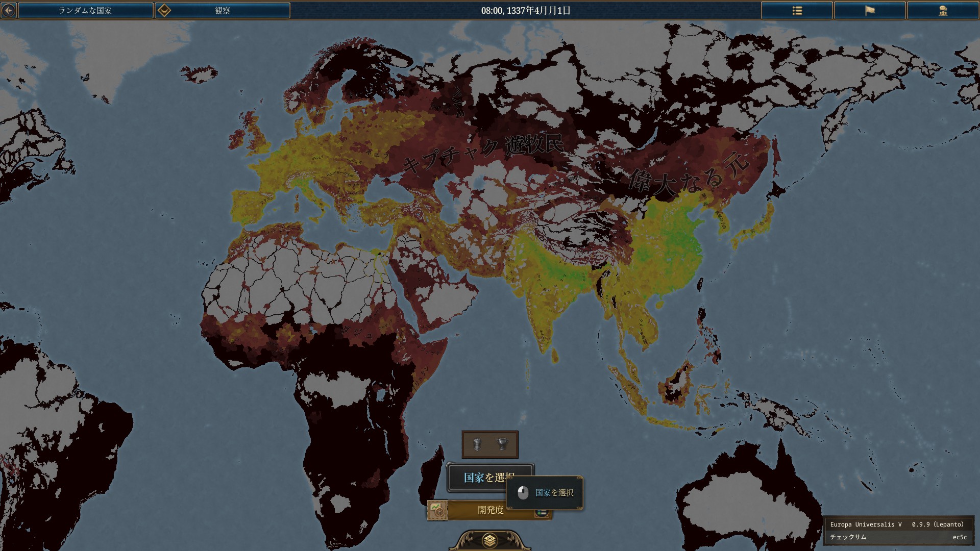Screen dimensions: 980x551
Task: Open the map layers panel at the bottom
Action: click(x=489, y=540)
